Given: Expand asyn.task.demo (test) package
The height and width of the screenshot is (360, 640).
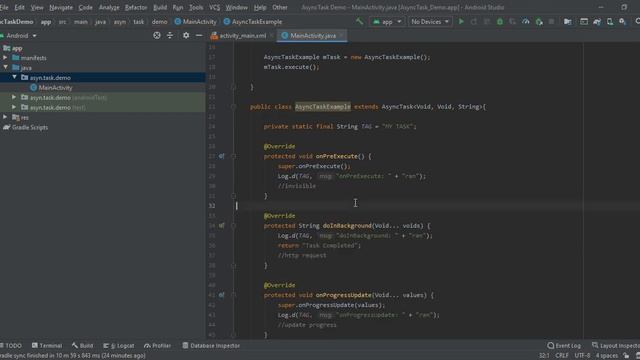Looking at the screenshot, I should point(14,107).
